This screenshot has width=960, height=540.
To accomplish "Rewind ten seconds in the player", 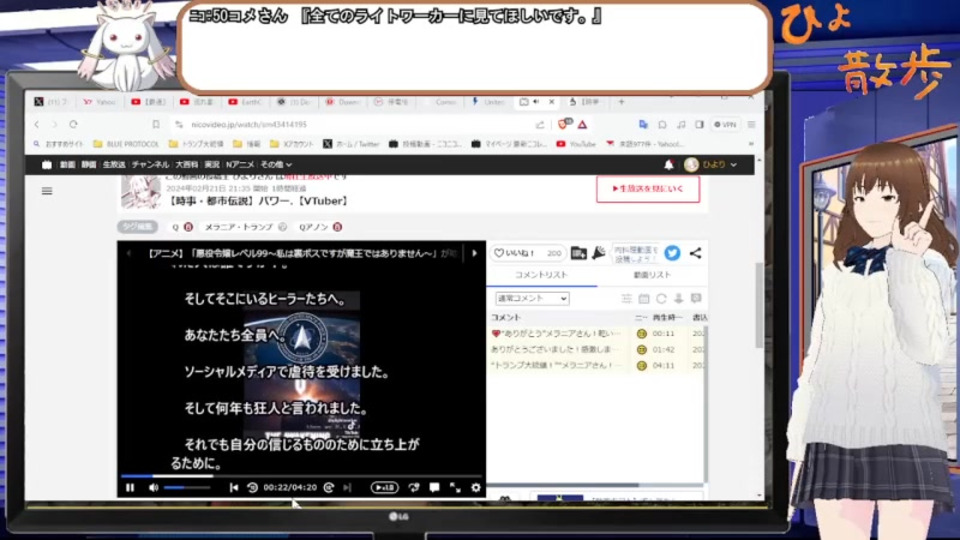I will pos(252,488).
